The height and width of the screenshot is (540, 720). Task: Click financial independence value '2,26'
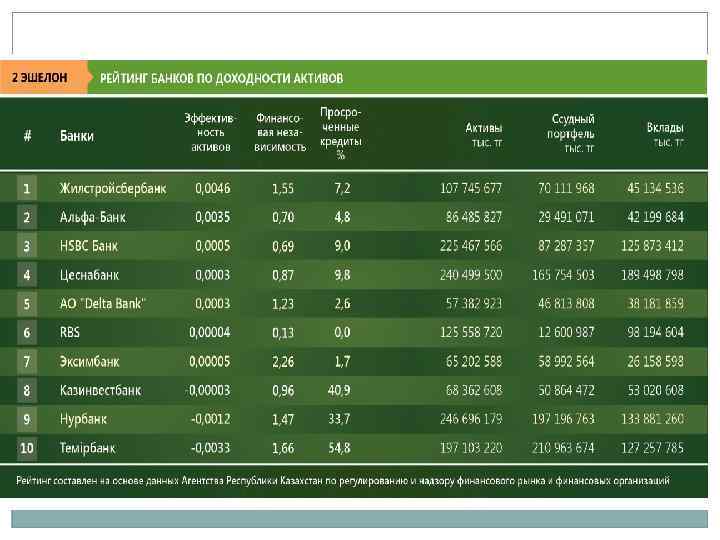coord(283,361)
